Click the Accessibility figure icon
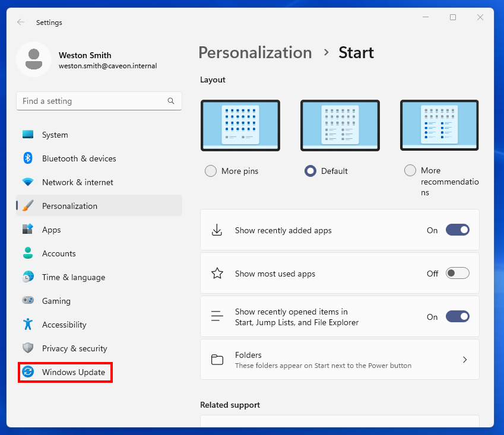The height and width of the screenshot is (435, 504). pos(28,324)
